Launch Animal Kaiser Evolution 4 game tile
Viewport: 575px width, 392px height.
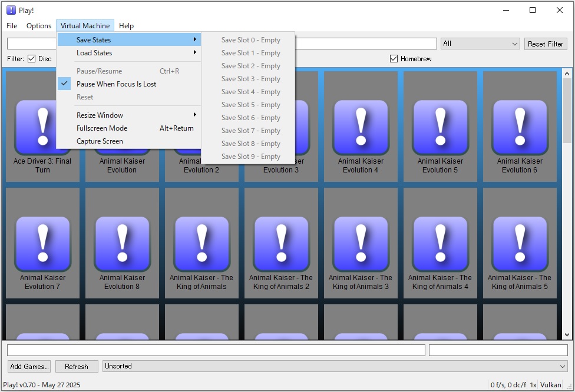(361, 127)
